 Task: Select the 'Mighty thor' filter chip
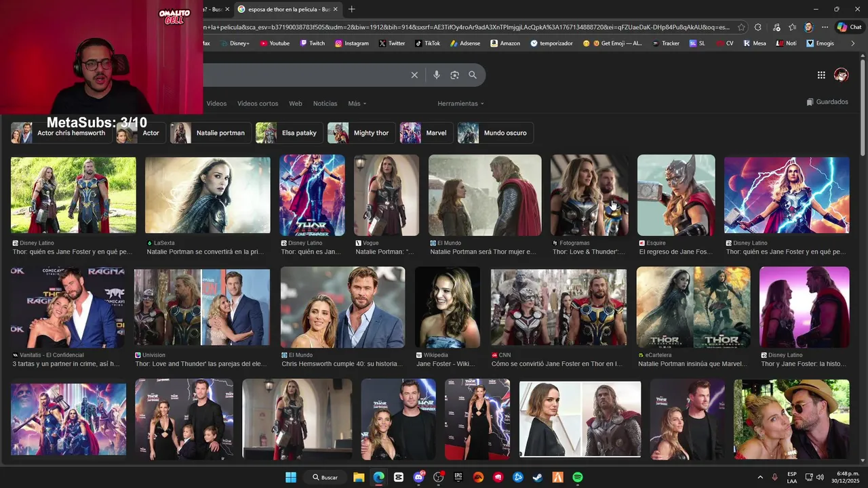[361, 133]
